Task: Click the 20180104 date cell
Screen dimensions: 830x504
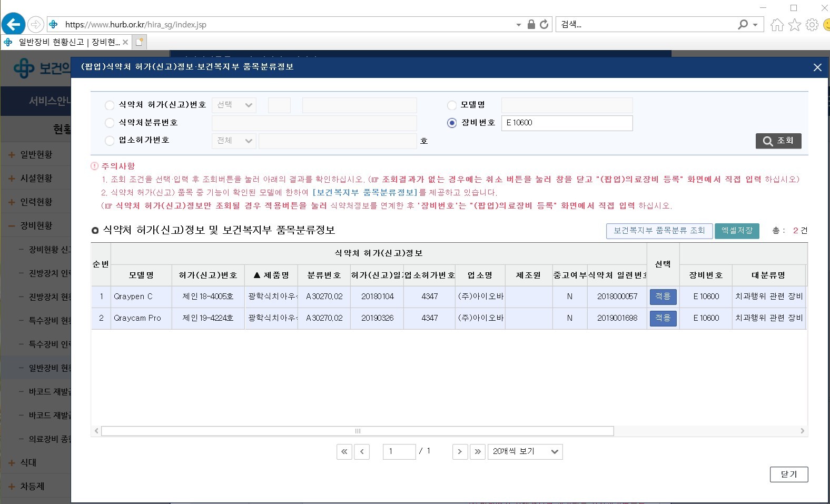Action: 377,297
